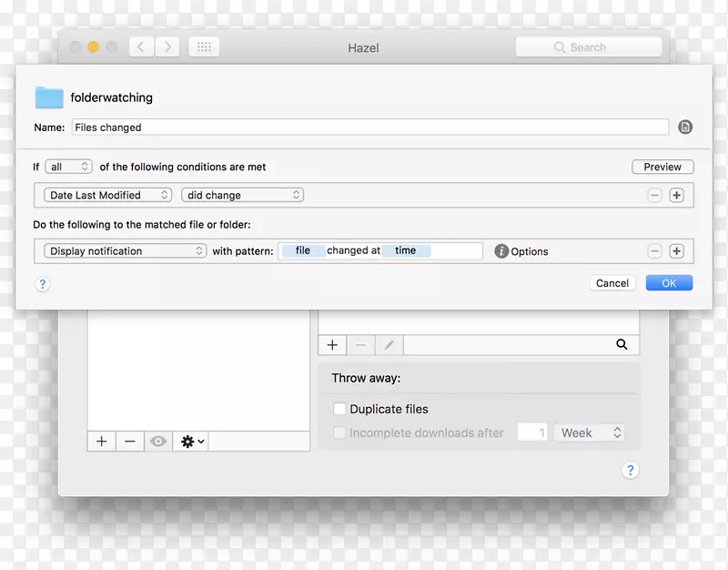
Task: Confirm the rule with OK
Action: (669, 283)
